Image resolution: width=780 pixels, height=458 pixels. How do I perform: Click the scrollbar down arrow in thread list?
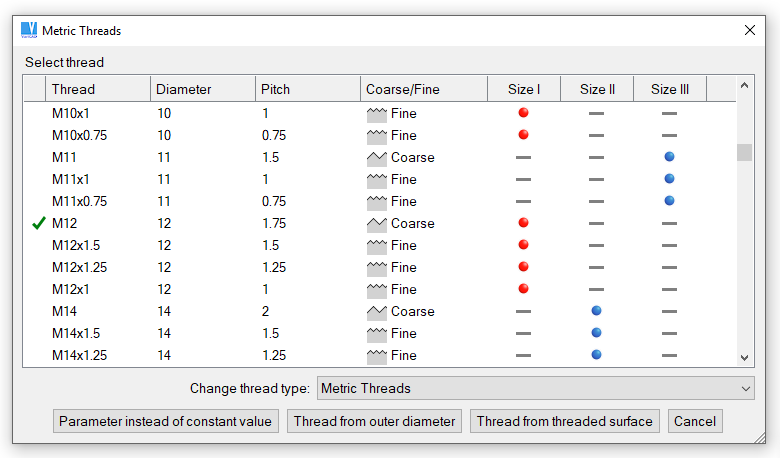(x=744, y=357)
